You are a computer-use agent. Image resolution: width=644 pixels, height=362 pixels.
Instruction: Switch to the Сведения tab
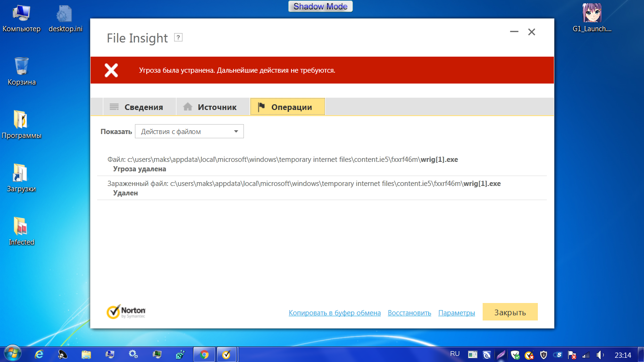point(139,107)
